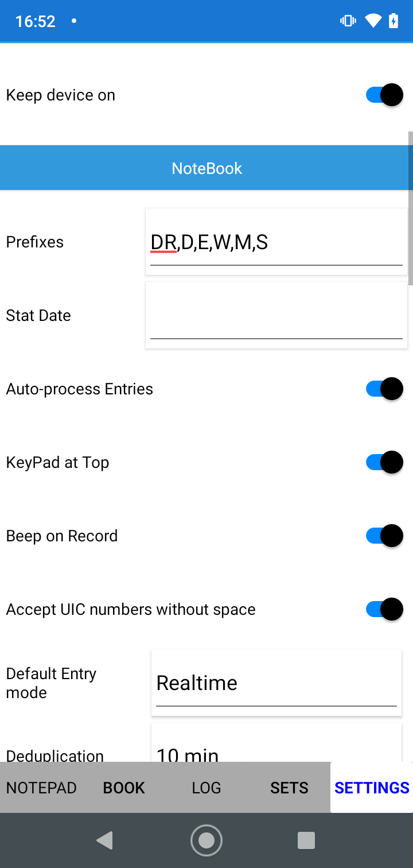Go to the LOG tab

[x=206, y=788]
